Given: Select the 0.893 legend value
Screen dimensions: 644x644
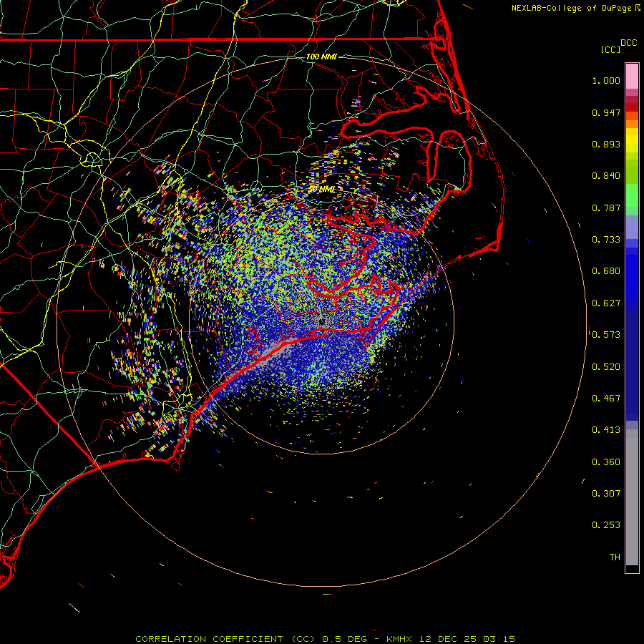Looking at the screenshot, I should click(606, 144).
